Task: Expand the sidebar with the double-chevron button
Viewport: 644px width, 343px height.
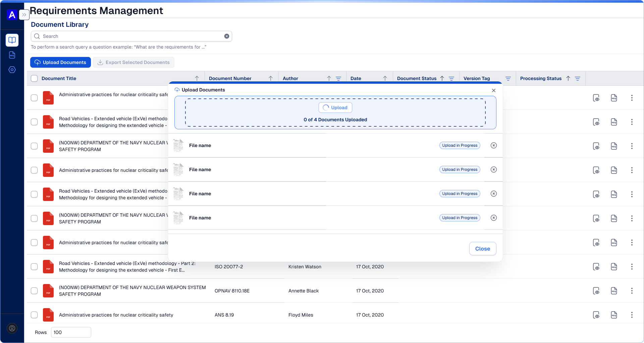Action: [24, 15]
